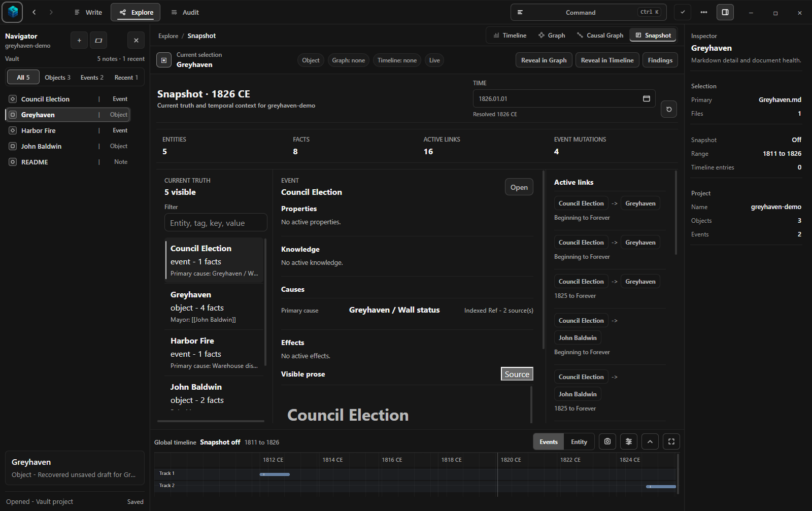Click the Reveal in Graph button

click(x=544, y=60)
